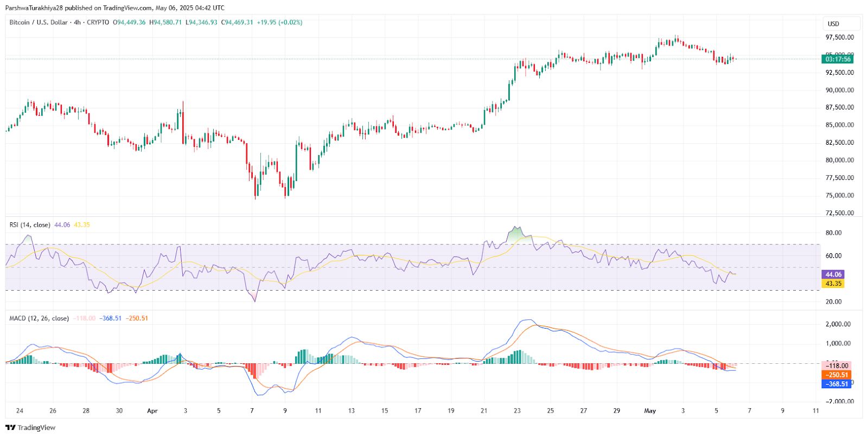Select the RSI (14, close) indicator legend
This screenshot has height=437, width=868.
(30, 224)
